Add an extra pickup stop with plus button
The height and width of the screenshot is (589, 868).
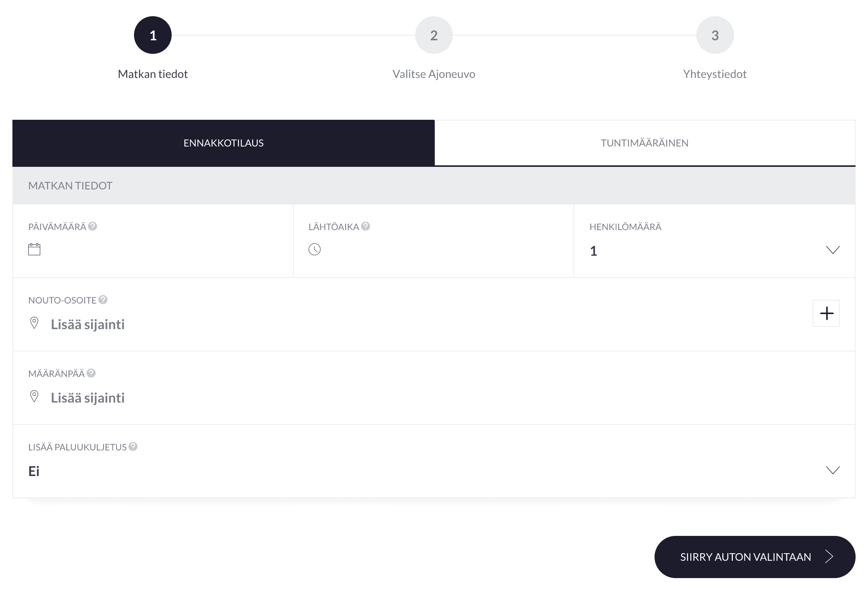[x=826, y=313]
